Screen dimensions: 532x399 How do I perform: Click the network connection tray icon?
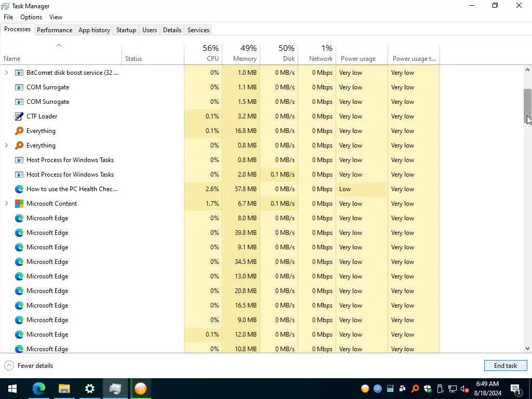point(453,389)
